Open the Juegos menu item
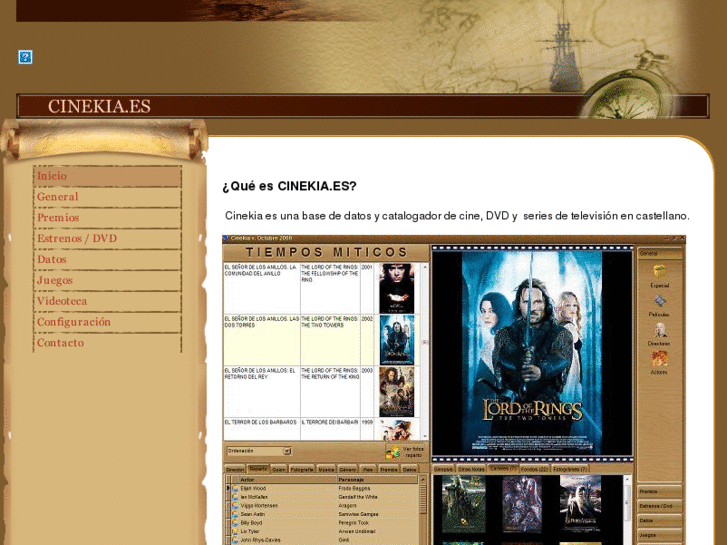 (x=108, y=281)
